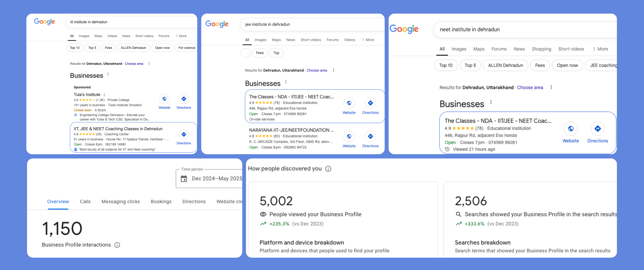Toggle Open now filter in iit search
Image resolution: width=644 pixels, height=270 pixels.
(162, 48)
